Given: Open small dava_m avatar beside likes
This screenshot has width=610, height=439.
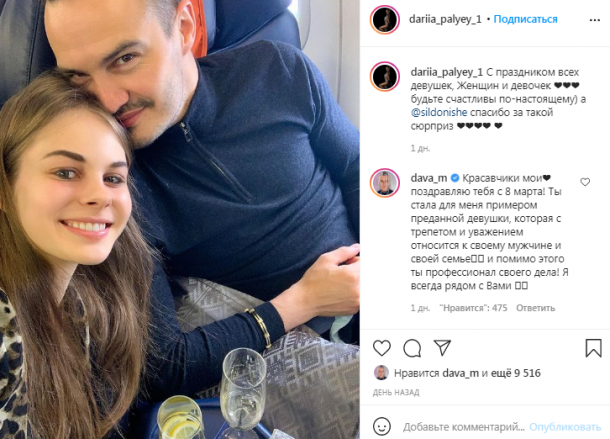Looking at the screenshot, I should [x=381, y=373].
